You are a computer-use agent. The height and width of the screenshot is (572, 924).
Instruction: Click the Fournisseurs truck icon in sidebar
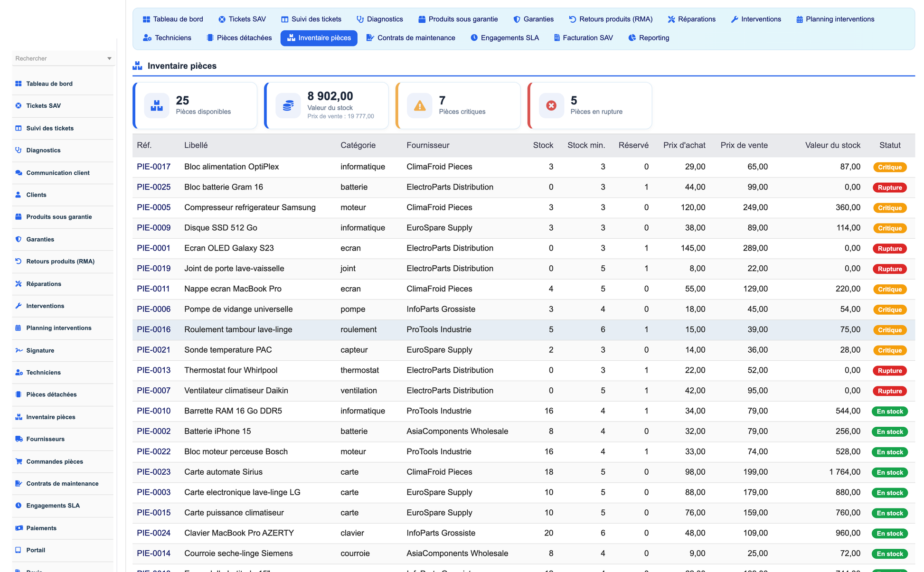point(19,439)
